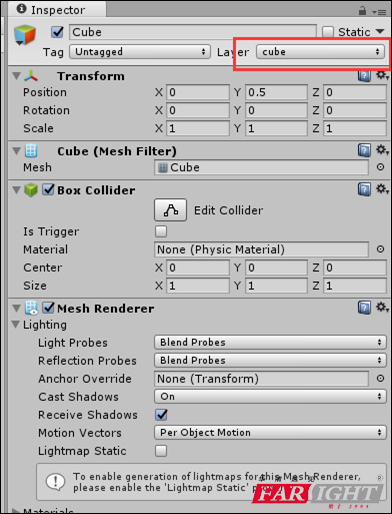Screen dimensions: 392x514
Task: Enable the Is Trigger checkbox
Action: (x=161, y=231)
